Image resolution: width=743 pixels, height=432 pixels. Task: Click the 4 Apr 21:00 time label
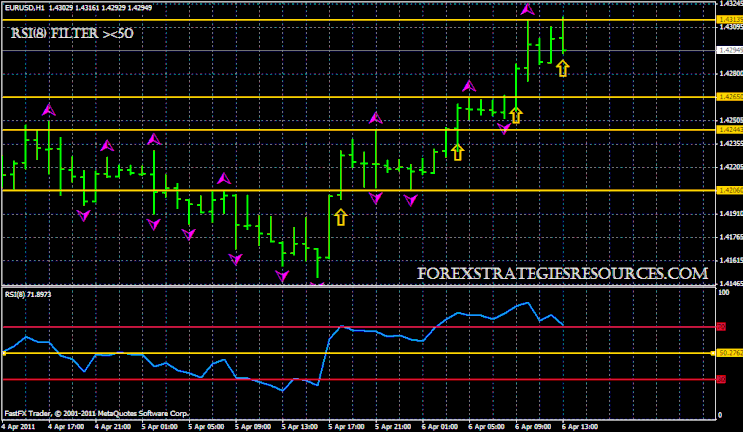(113, 427)
